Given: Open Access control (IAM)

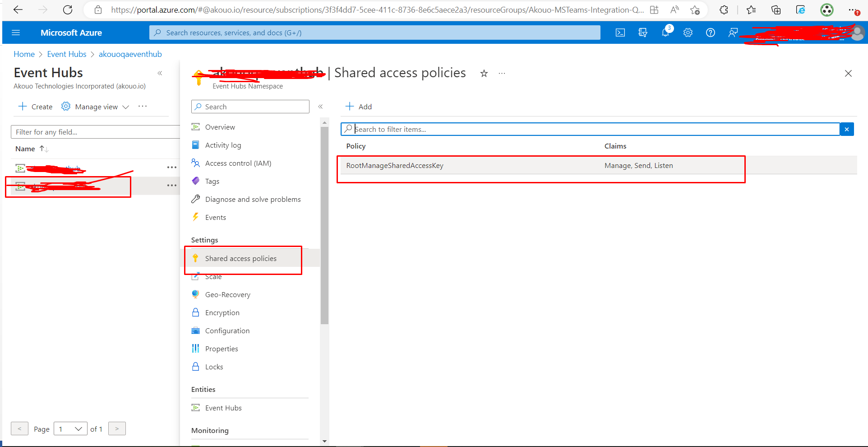Looking at the screenshot, I should pos(238,163).
